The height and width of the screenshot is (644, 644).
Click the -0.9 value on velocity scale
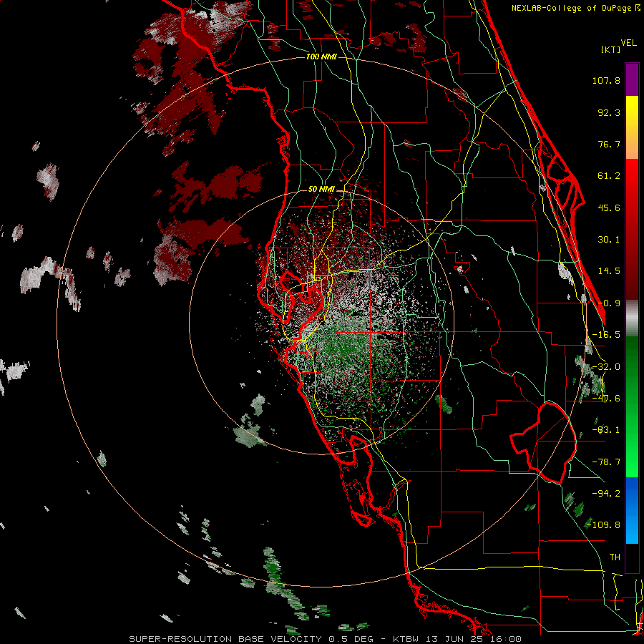point(609,303)
